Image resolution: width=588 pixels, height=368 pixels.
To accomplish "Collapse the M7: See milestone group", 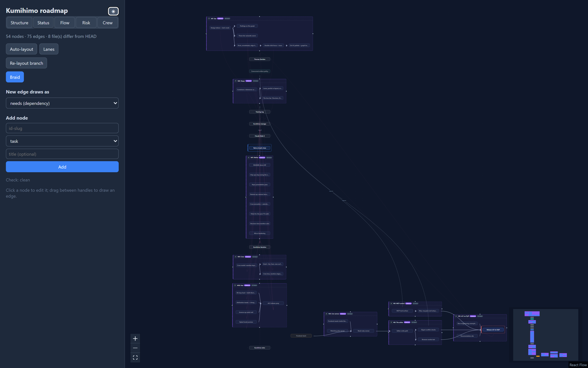I will pos(209,19).
